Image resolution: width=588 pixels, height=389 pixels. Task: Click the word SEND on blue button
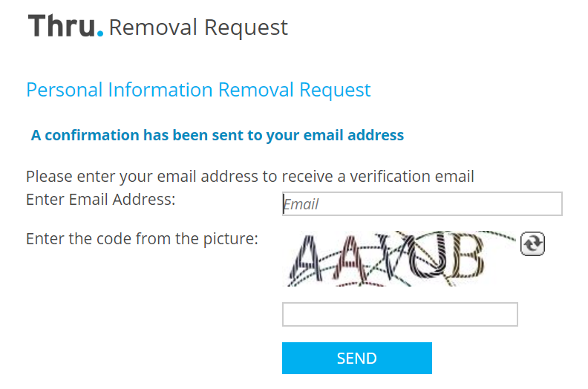pos(357,359)
